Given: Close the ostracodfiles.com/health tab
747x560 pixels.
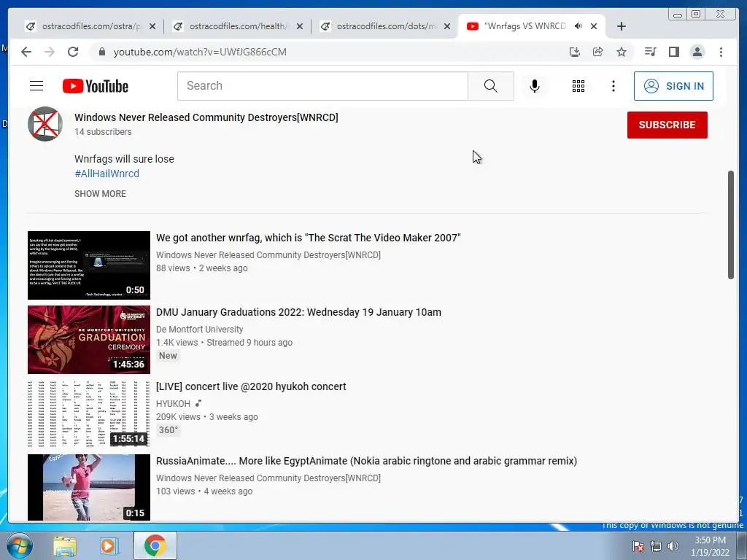Looking at the screenshot, I should [x=300, y=26].
